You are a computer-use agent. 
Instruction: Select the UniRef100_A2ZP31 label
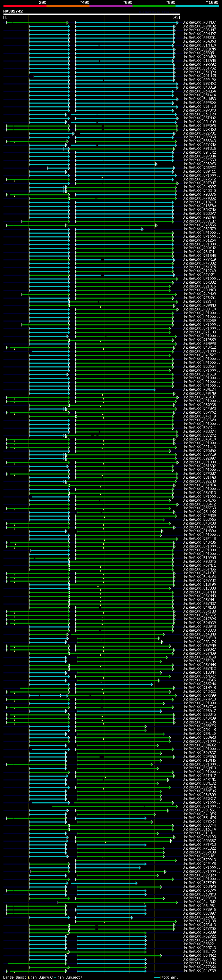pyautogui.click(x=199, y=133)
